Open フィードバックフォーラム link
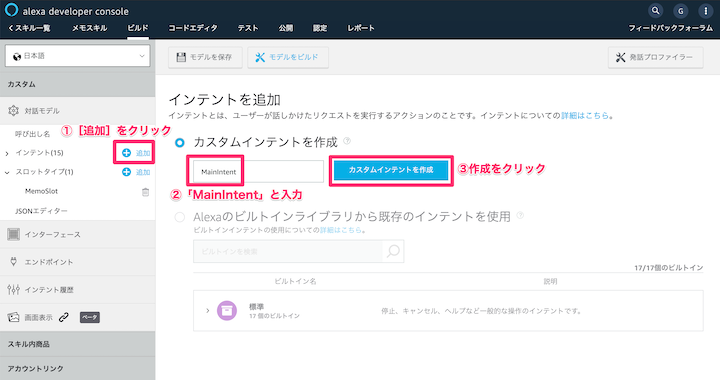 (670, 28)
